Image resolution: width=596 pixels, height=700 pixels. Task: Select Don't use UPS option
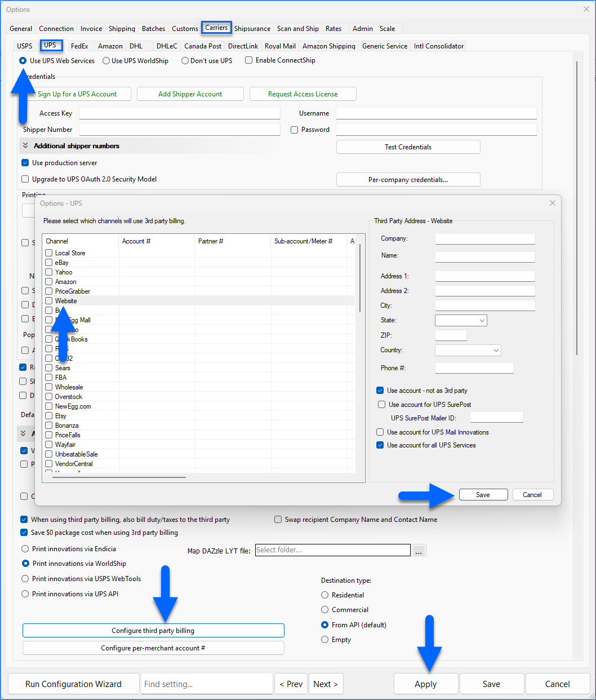185,61
